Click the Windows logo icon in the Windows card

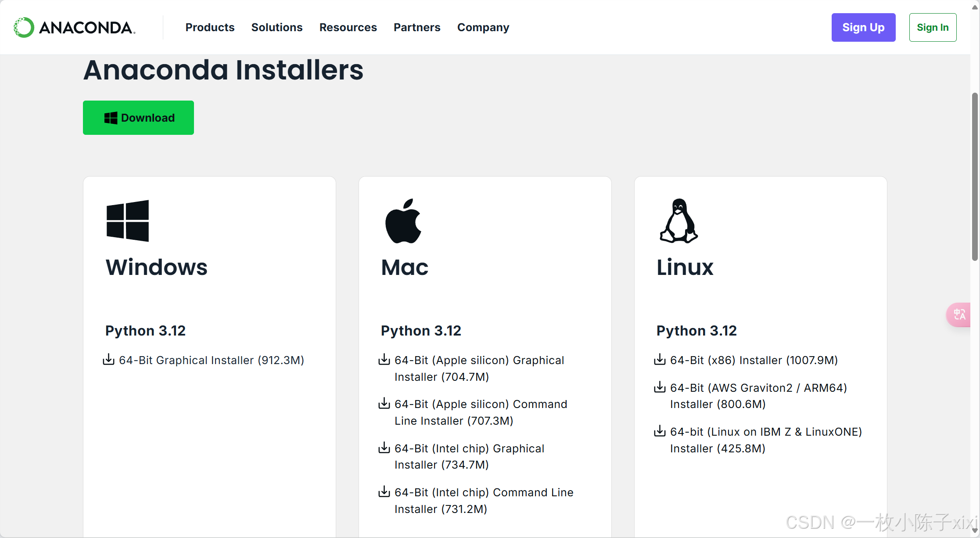pos(127,221)
